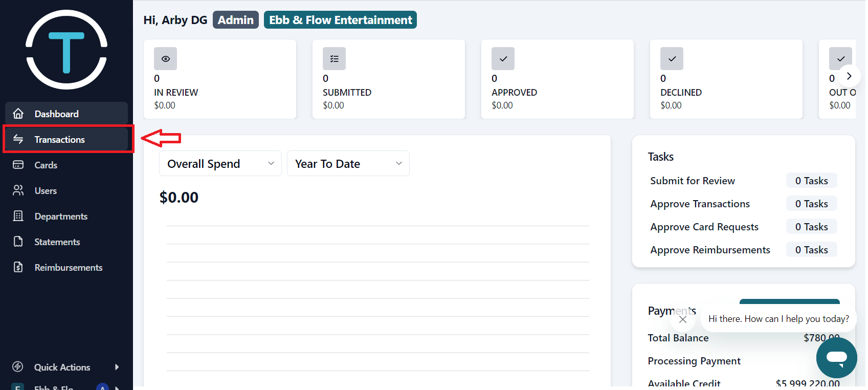Dismiss the chat greeting popup
The image size is (868, 390).
pos(682,319)
